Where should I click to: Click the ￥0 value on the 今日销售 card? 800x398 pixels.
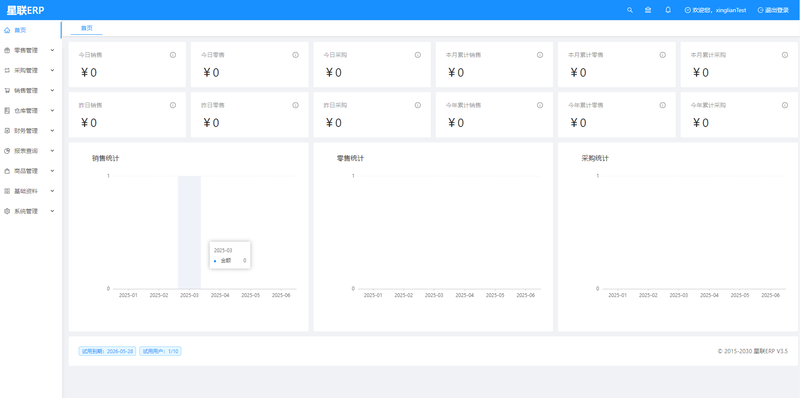(x=89, y=72)
